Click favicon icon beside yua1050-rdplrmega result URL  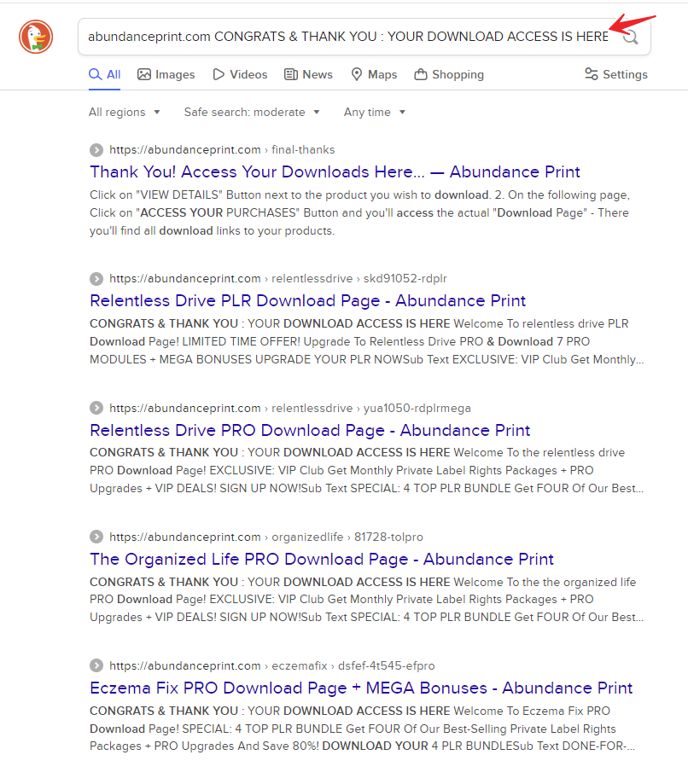pos(96,408)
